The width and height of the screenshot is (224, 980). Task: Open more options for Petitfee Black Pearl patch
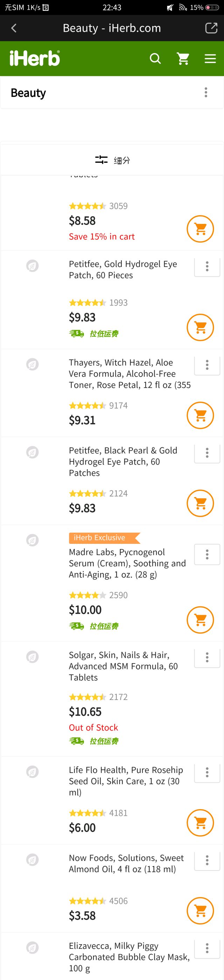click(207, 453)
